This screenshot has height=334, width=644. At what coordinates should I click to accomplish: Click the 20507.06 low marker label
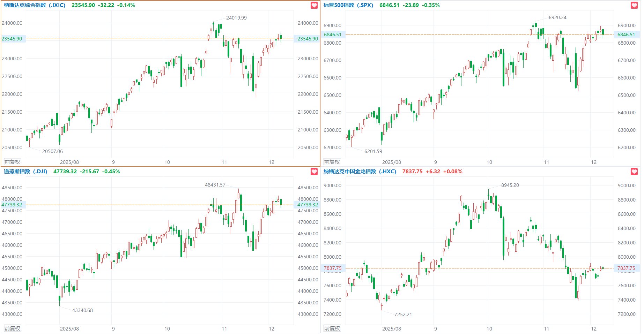[52, 151]
